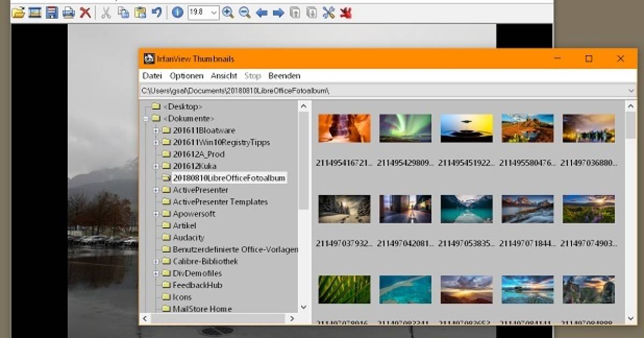Viewport: 644px width, 338px height.
Task: Expand the DivDemofiles folder node
Action: click(x=156, y=273)
